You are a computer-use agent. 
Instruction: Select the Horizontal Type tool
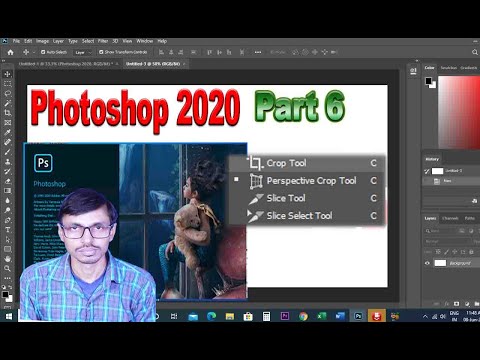[x=7, y=230]
